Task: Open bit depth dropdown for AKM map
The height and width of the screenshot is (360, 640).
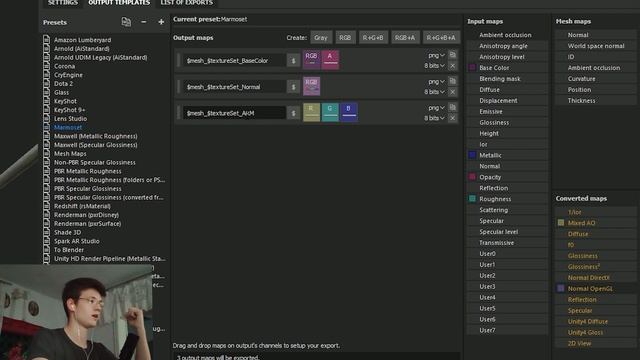Action: 434,118
